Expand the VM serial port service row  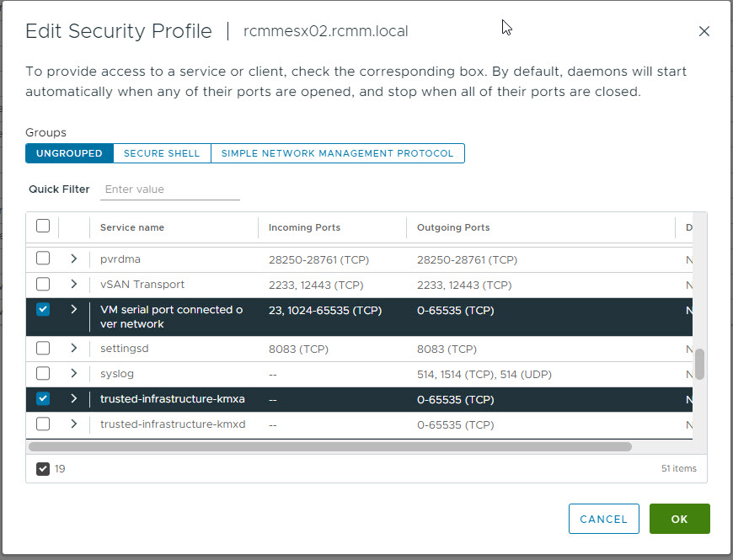point(73,309)
